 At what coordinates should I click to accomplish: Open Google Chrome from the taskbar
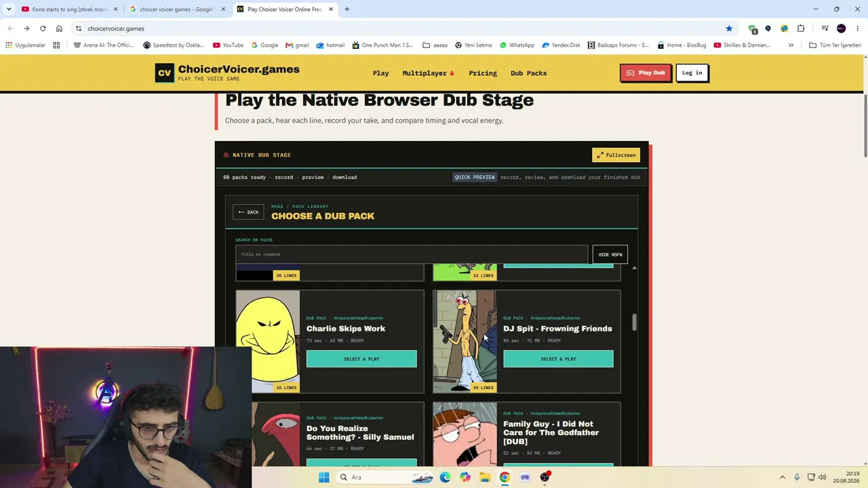coord(505,477)
